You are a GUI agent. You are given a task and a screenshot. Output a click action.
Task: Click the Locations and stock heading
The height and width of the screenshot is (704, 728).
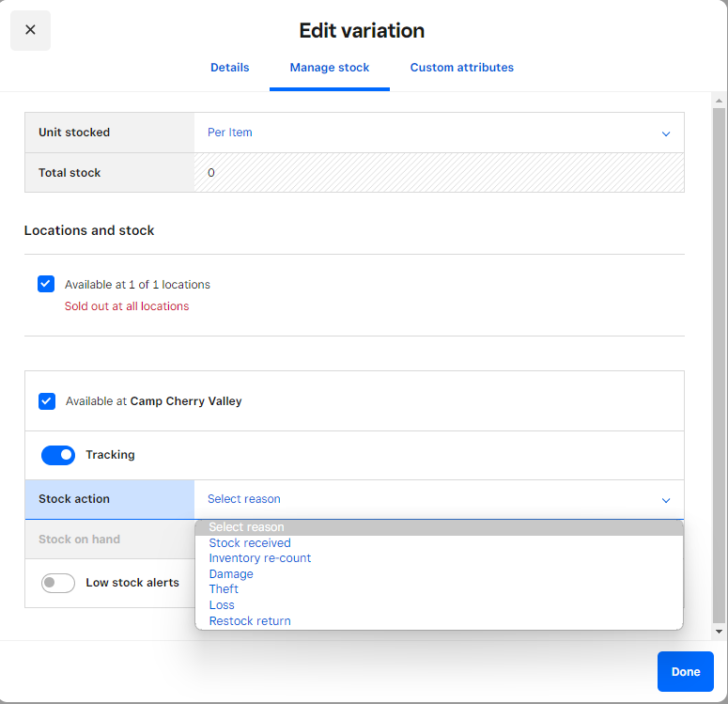coord(89,230)
